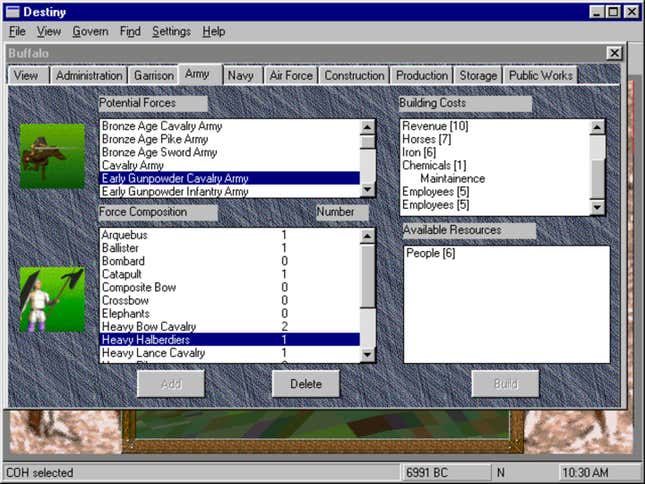Select Bronze Age Cavalry Army
The height and width of the screenshot is (484, 645).
coord(230,126)
